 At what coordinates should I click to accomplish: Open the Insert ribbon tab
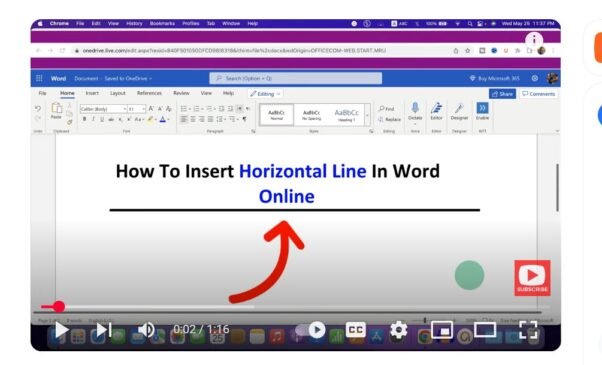pos(92,93)
